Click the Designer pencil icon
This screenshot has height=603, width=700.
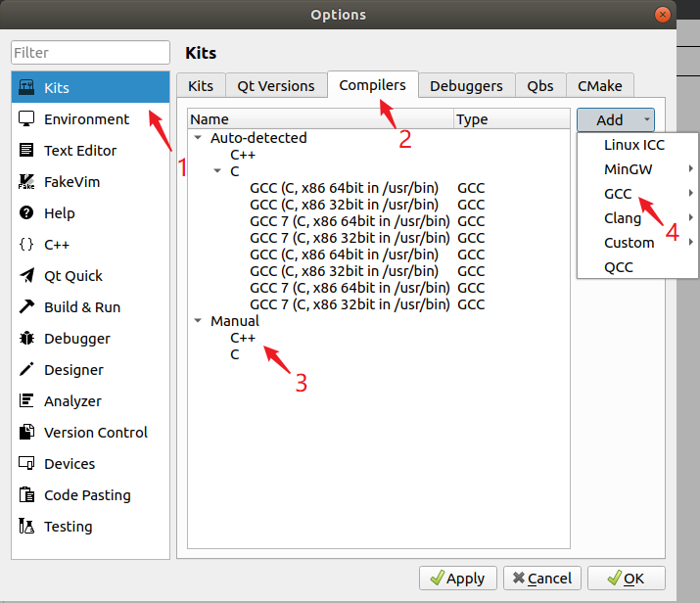tap(26, 370)
